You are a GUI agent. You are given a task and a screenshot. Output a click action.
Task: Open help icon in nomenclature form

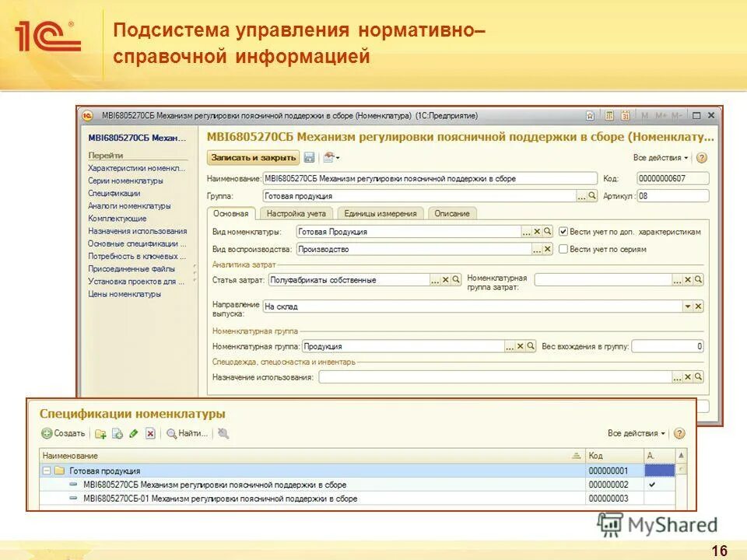[702, 158]
